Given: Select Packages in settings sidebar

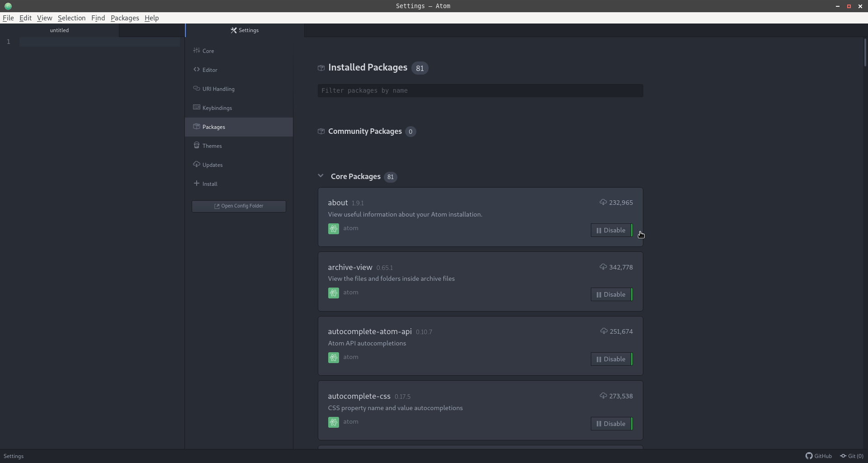Looking at the screenshot, I should coord(239,127).
